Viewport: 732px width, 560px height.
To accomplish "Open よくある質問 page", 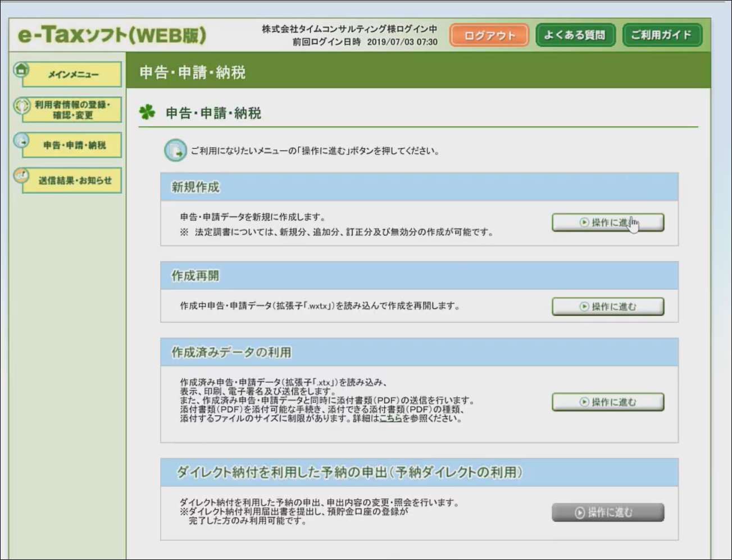I will pos(575,35).
